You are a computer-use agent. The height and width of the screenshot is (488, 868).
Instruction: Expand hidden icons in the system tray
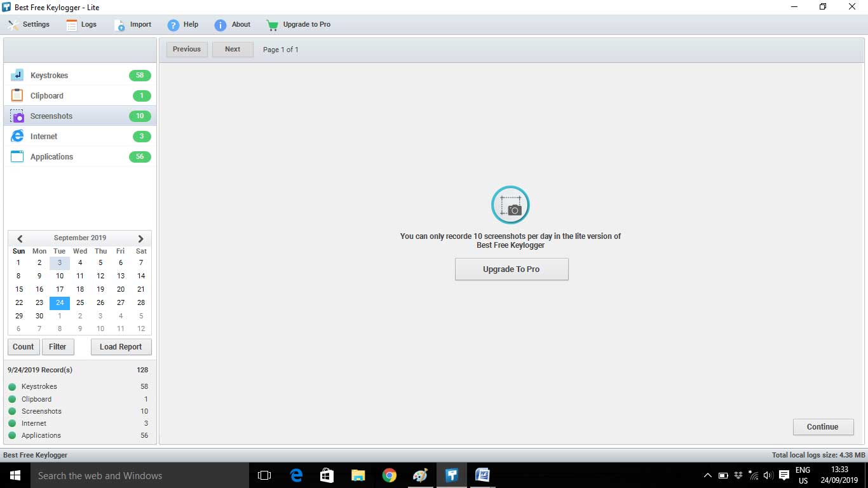(x=707, y=475)
